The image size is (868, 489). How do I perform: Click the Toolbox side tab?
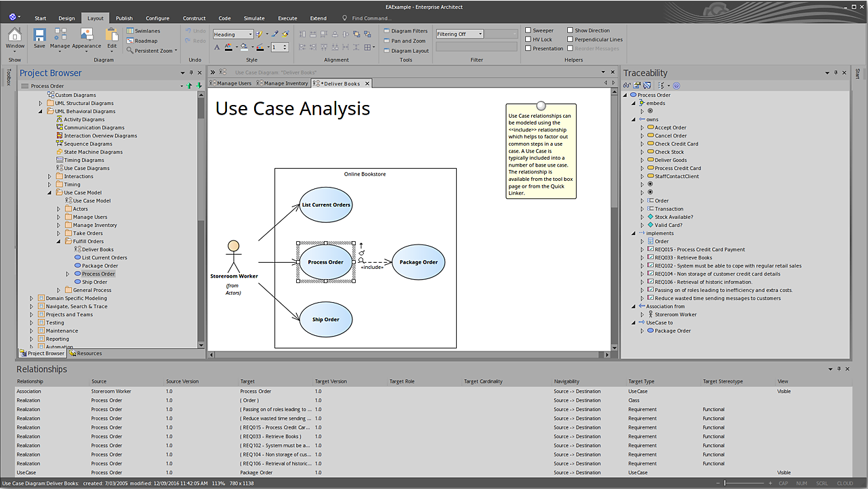(x=9, y=76)
